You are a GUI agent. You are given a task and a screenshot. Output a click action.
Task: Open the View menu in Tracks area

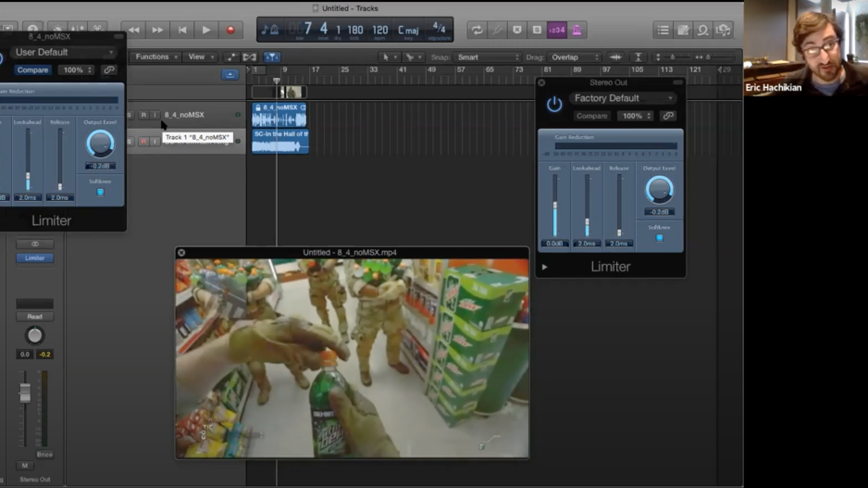[199, 57]
